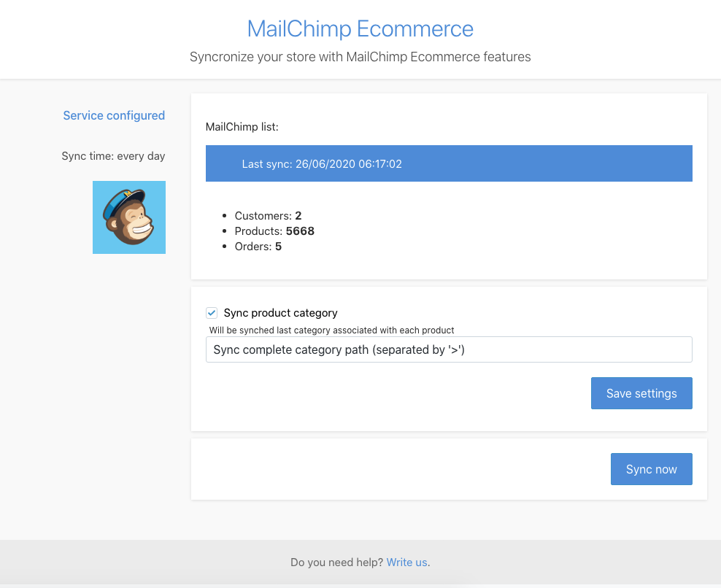This screenshot has height=588, width=721.
Task: Click the MailChimp monkey logo image
Action: tap(129, 217)
